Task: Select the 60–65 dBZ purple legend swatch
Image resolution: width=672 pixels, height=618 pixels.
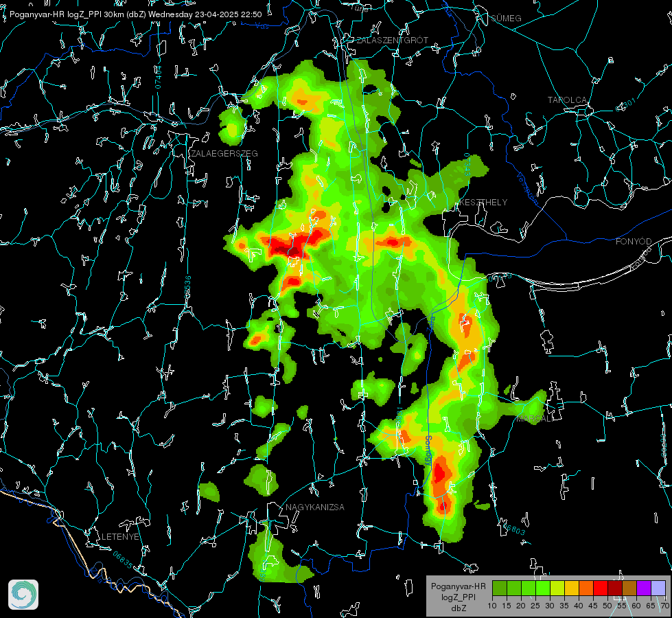Action: [x=644, y=588]
